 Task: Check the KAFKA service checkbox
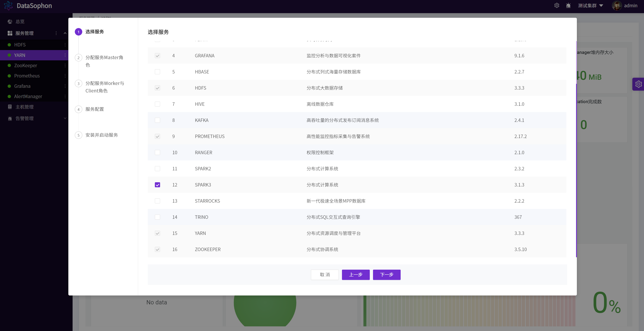point(157,120)
